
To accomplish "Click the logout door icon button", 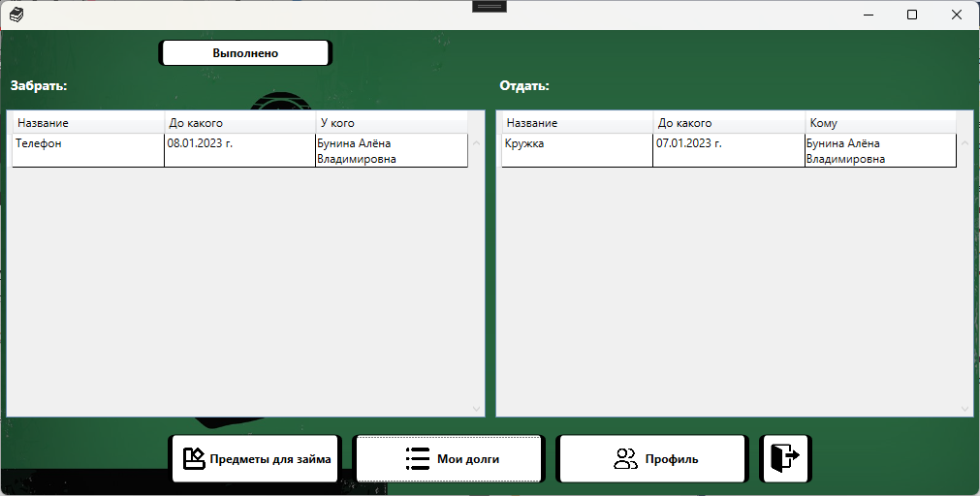I will [785, 459].
